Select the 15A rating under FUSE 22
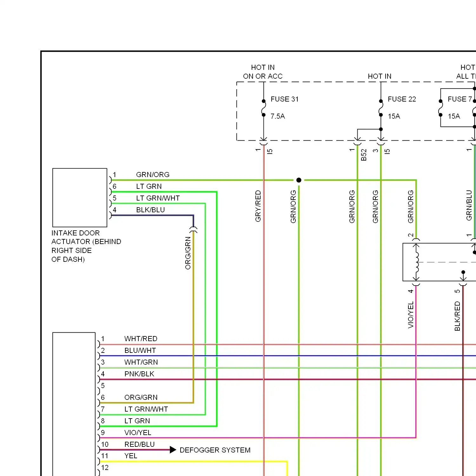The width and height of the screenshot is (476, 476). 394,116
